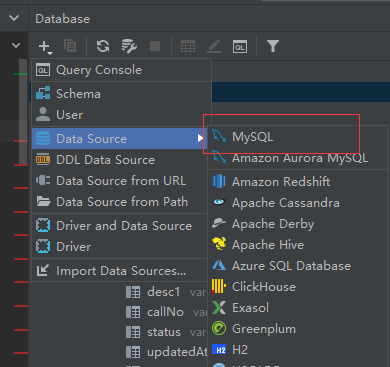The height and width of the screenshot is (367, 390).
Task: Choose ClickHouse data source
Action: [297, 287]
